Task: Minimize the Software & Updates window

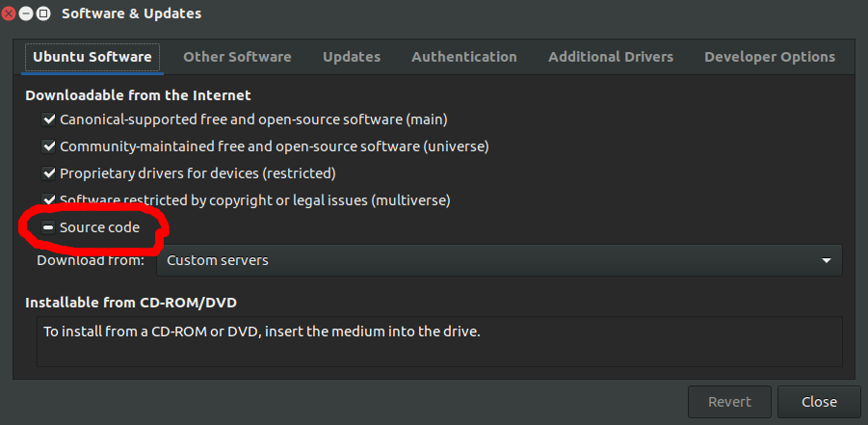Action: 25,13
